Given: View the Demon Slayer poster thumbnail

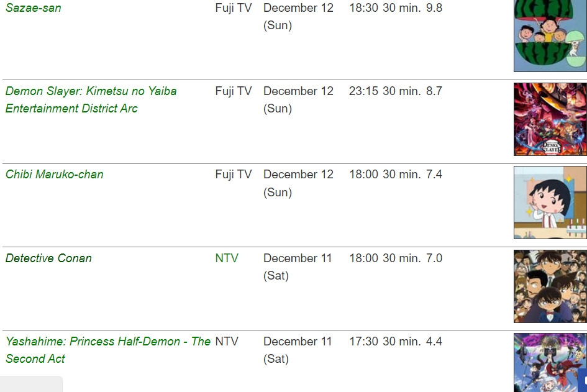Looking at the screenshot, I should [550, 119].
